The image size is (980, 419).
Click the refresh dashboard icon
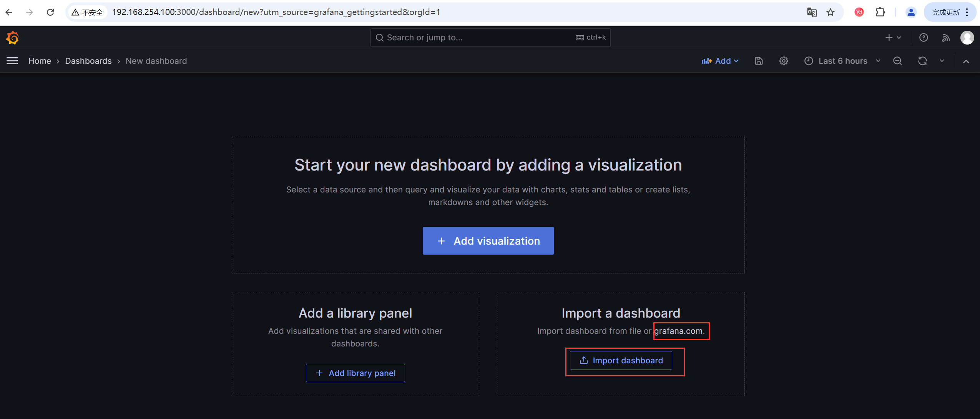pos(922,61)
